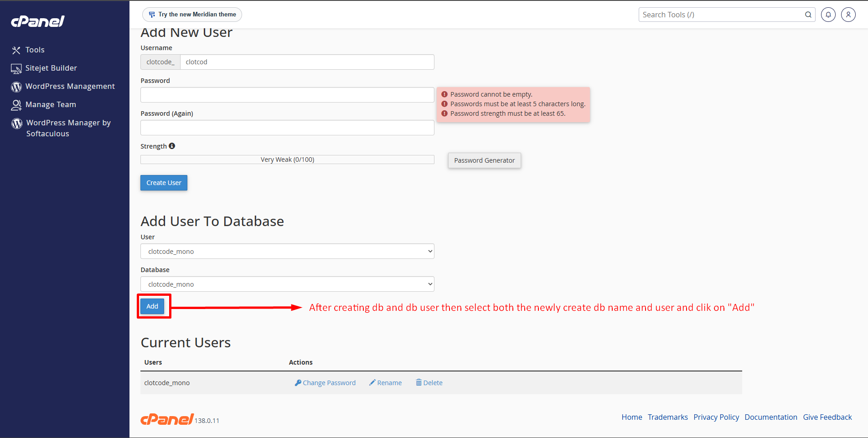Viewport: 868px width, 438px height.
Task: Open Documentation footer link
Action: [771, 417]
